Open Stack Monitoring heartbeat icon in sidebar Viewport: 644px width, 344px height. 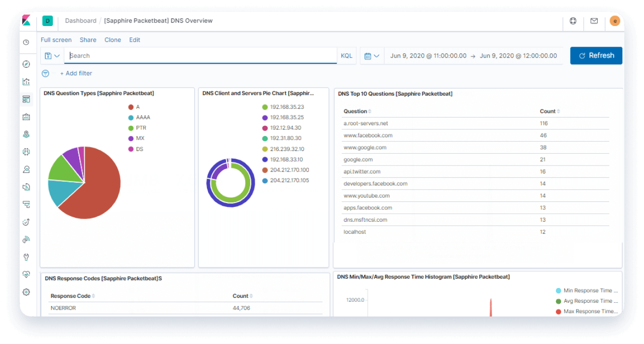pos(26,274)
